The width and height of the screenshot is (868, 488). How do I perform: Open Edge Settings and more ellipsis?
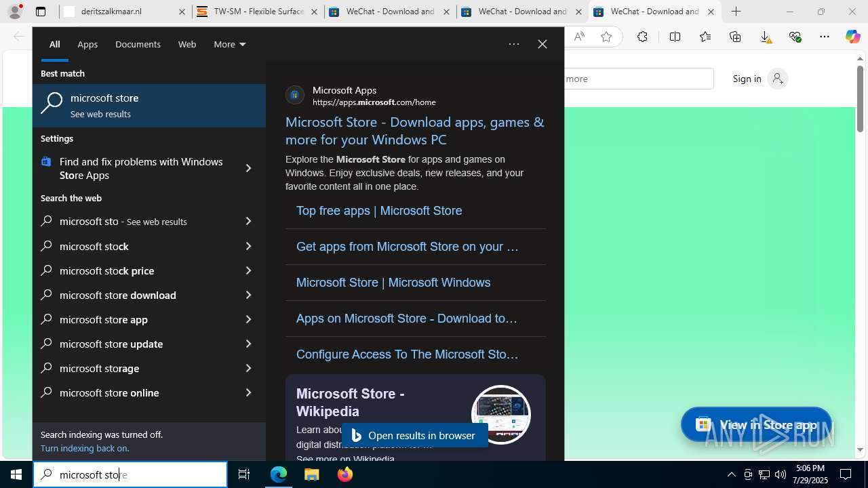825,37
